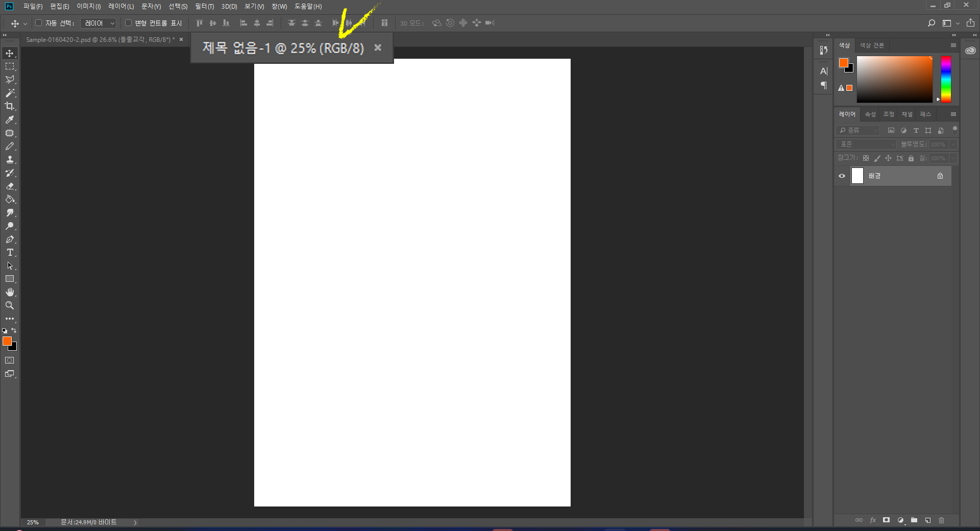Select the Pen tool
Image resolution: width=980 pixels, height=531 pixels.
pyautogui.click(x=10, y=239)
